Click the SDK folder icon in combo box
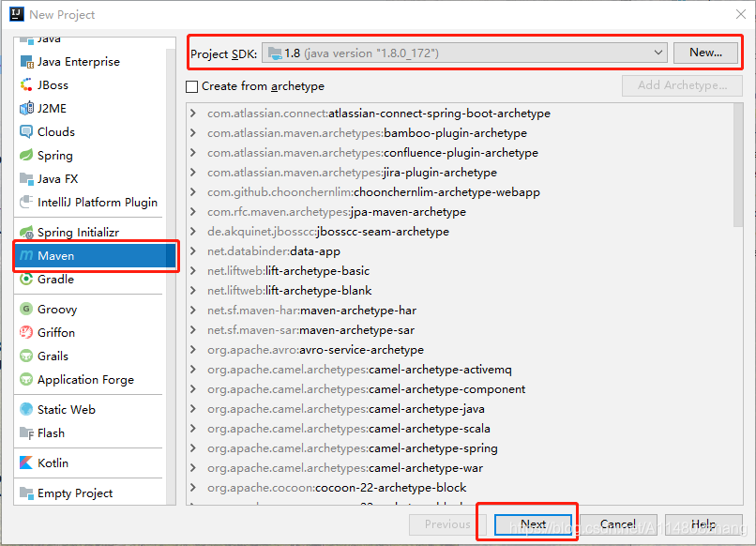756x546 pixels. pyautogui.click(x=275, y=53)
